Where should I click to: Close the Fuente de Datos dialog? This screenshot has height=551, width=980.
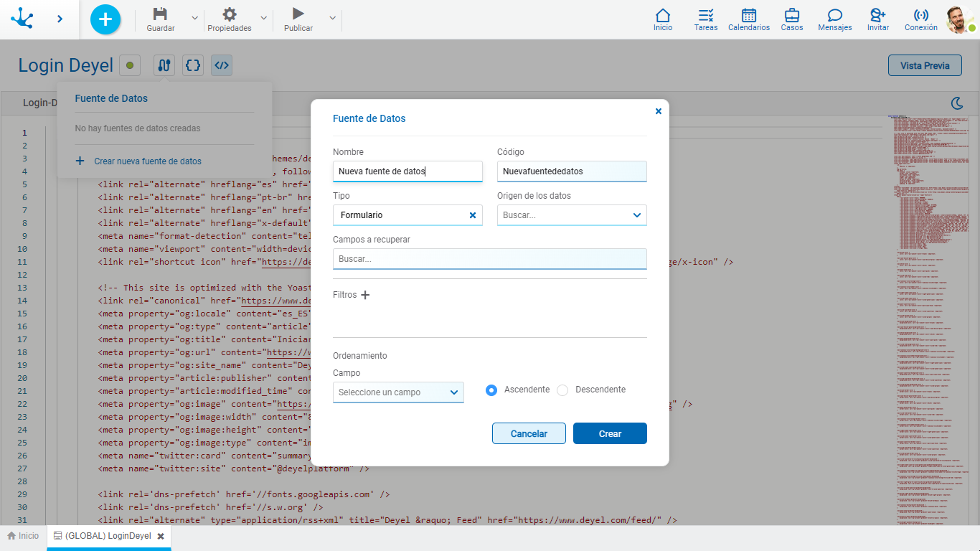click(659, 111)
